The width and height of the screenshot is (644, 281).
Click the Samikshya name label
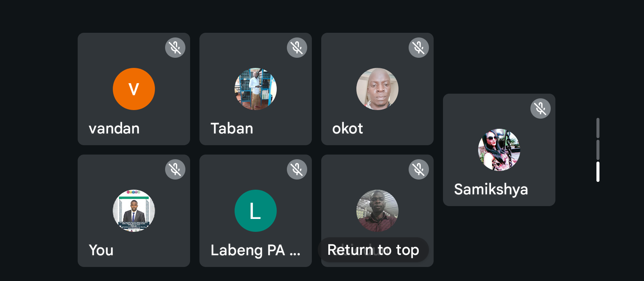pyautogui.click(x=491, y=190)
